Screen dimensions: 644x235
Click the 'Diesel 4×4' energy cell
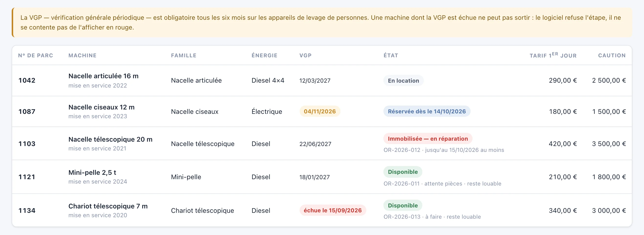coord(268,80)
